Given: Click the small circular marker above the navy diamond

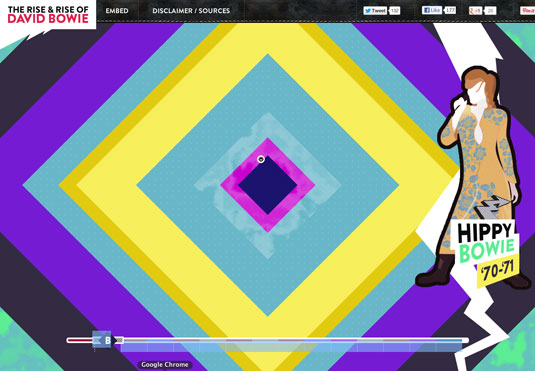Looking at the screenshot, I should (261, 159).
